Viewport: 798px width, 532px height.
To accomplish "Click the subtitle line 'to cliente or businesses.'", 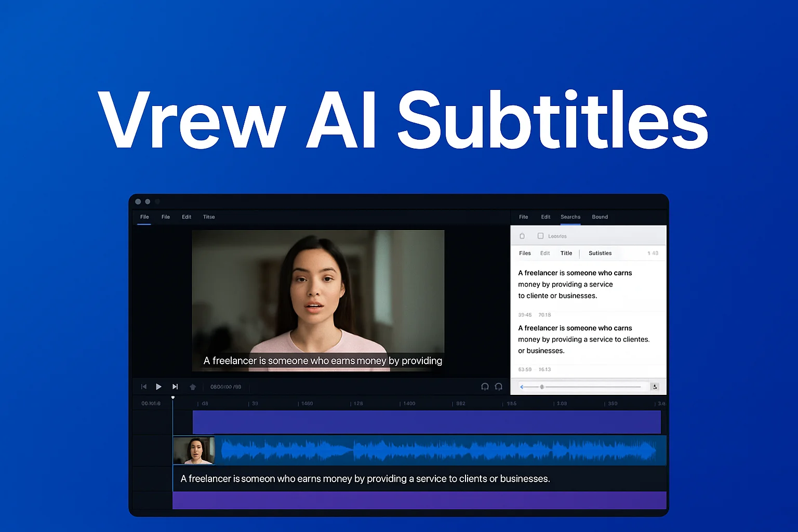I will point(557,296).
